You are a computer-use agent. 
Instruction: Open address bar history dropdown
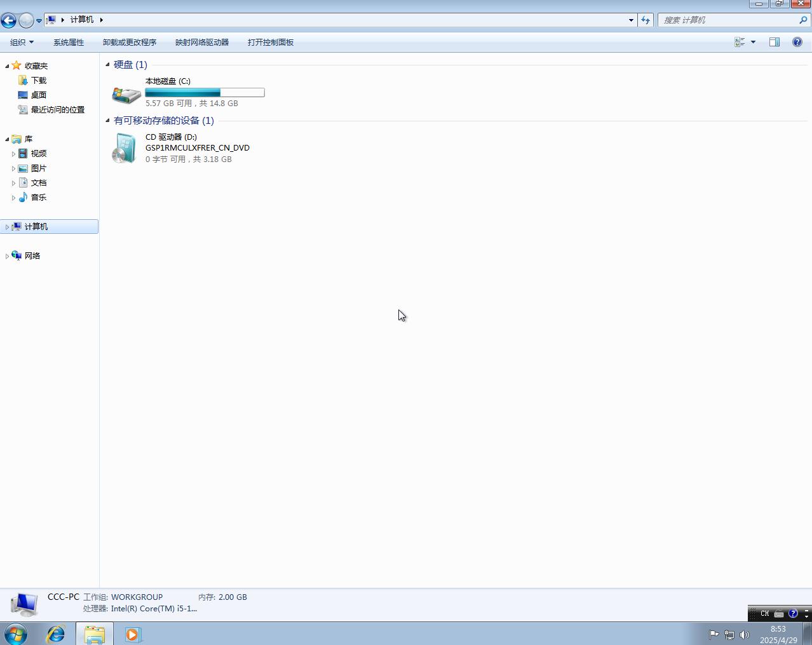(631, 20)
